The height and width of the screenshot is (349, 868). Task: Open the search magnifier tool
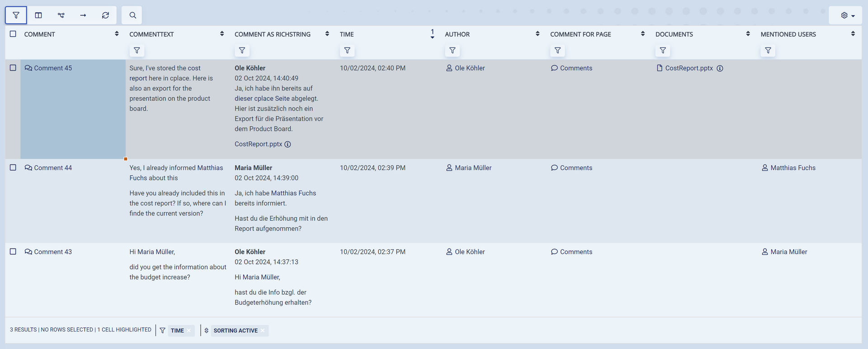tap(132, 15)
